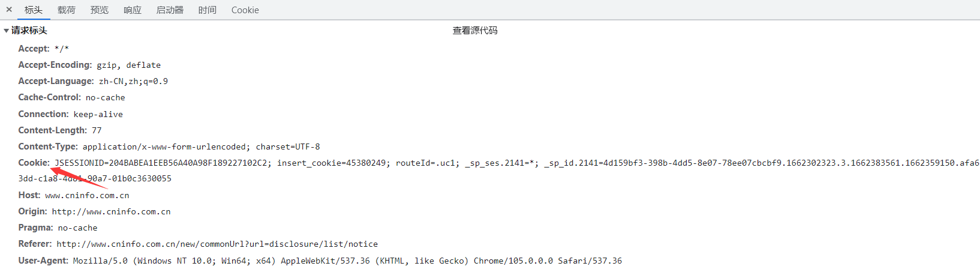Image resolution: width=980 pixels, height=272 pixels.
Task: Collapse the 请求标头 section triangle
Action: (6, 31)
